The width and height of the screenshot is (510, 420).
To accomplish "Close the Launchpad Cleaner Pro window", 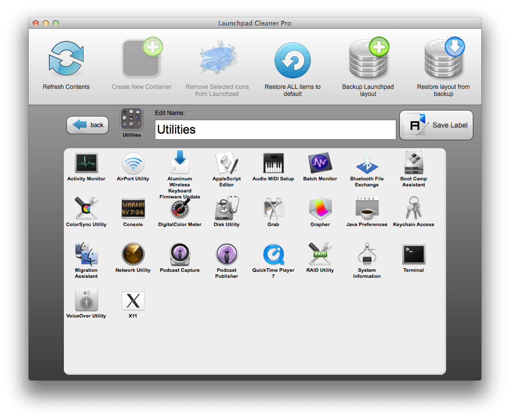I will click(x=36, y=23).
